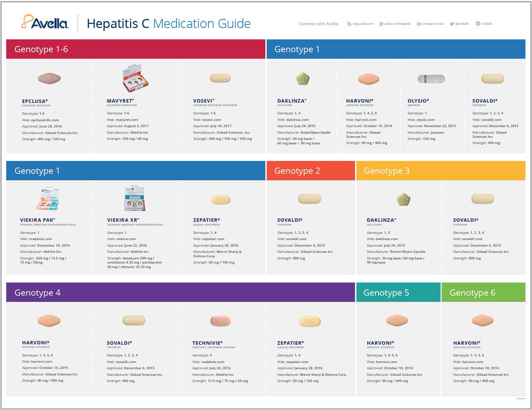Click the Avella logo
532x410 pixels.
(x=44, y=23)
